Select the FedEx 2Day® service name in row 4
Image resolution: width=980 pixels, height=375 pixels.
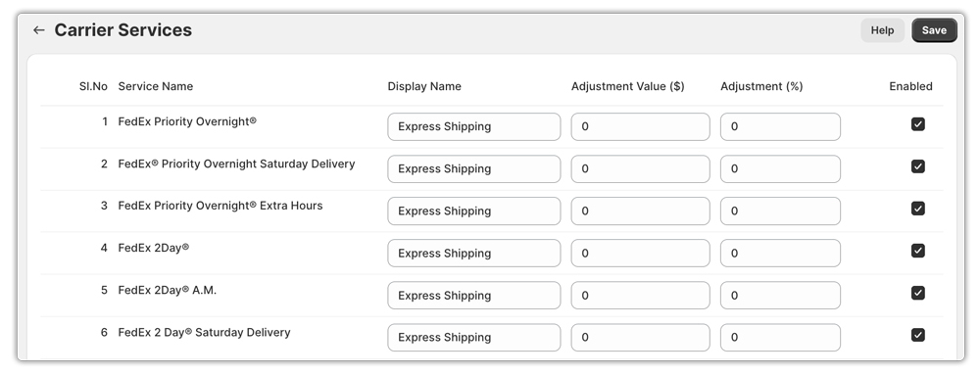153,249
